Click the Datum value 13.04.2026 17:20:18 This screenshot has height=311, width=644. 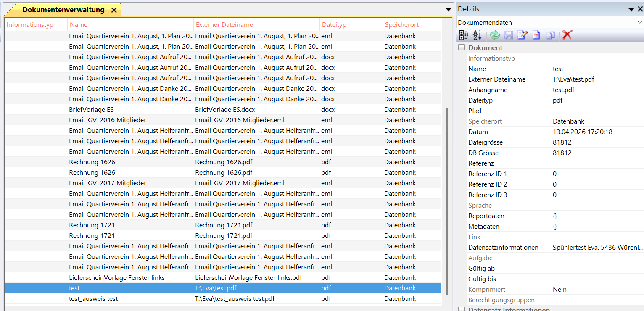coord(597,132)
